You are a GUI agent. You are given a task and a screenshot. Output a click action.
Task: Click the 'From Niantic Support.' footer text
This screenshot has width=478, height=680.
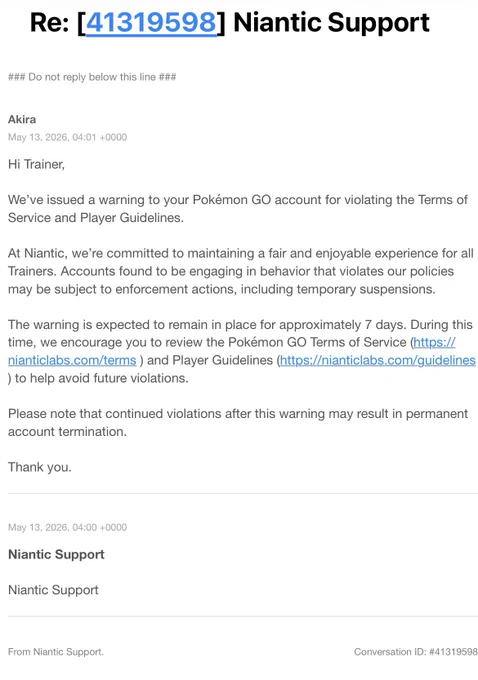(56, 651)
